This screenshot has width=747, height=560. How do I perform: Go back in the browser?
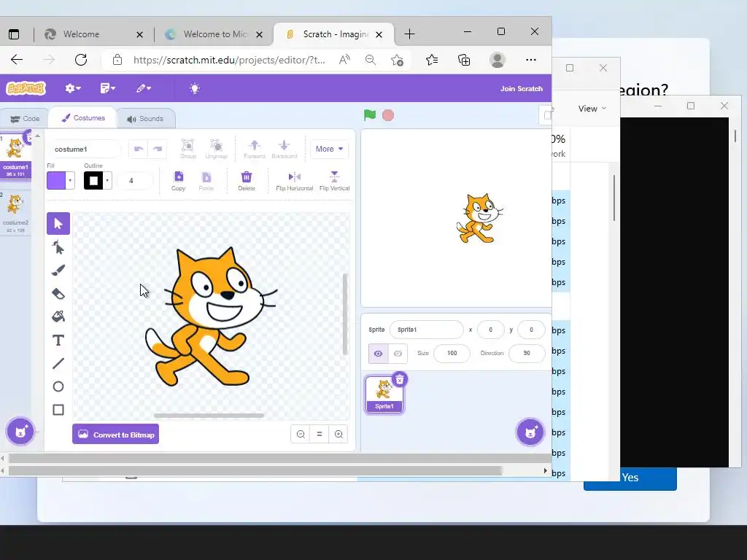pyautogui.click(x=17, y=60)
